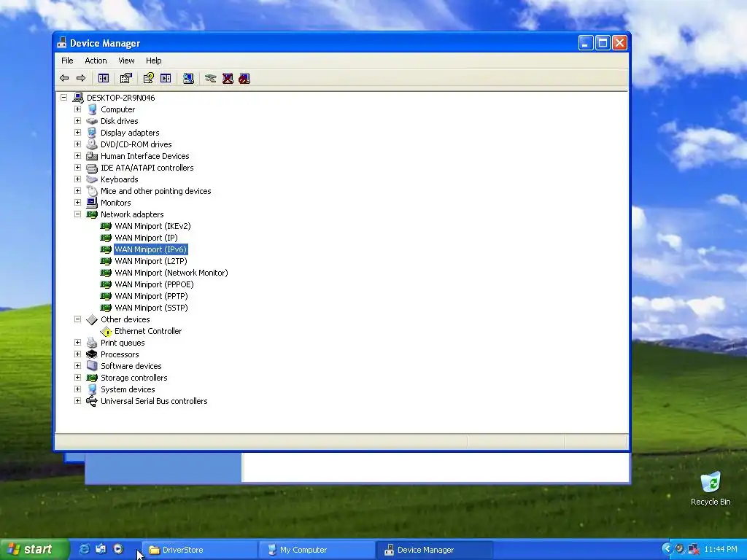Open Internet Explorer quick launch icon
This screenshot has width=747, height=560.
85,549
